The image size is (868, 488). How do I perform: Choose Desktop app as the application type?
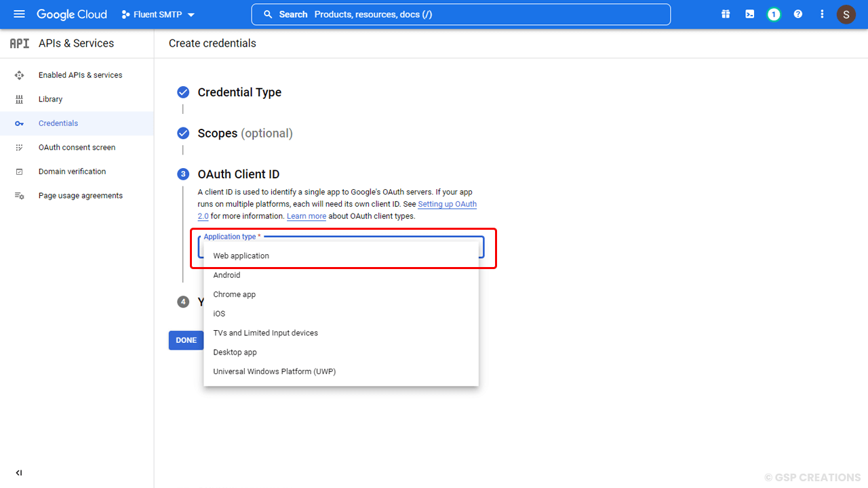(235, 352)
